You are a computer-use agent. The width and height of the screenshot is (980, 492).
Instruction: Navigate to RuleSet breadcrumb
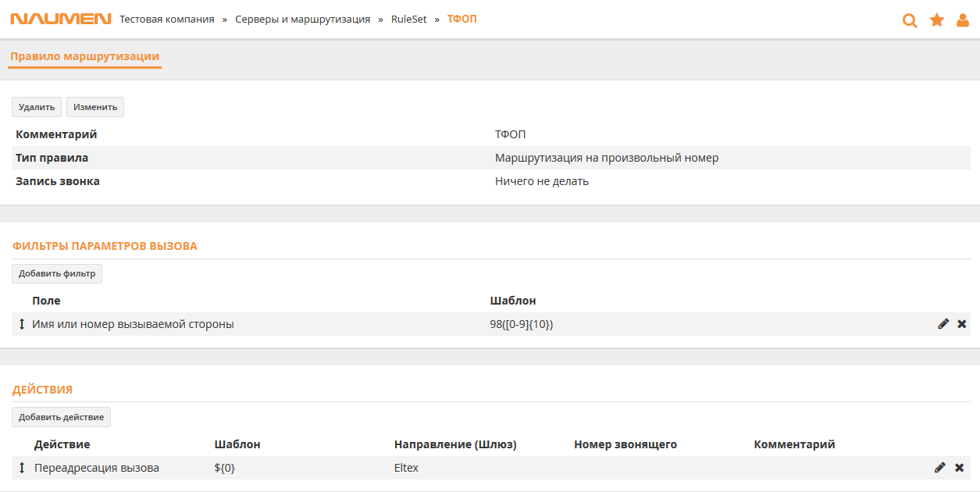409,19
